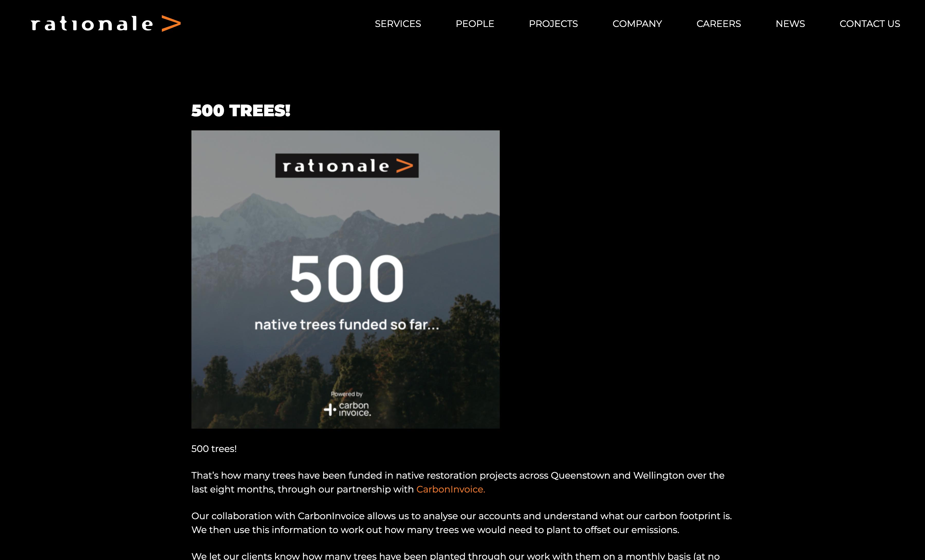Go to the People page

click(x=475, y=24)
